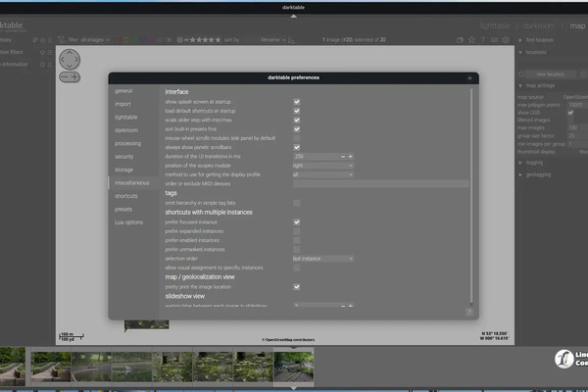Viewport: 588px width, 392px height.
Task: Decrease UI transitions duration with minus
Action: 343,157
